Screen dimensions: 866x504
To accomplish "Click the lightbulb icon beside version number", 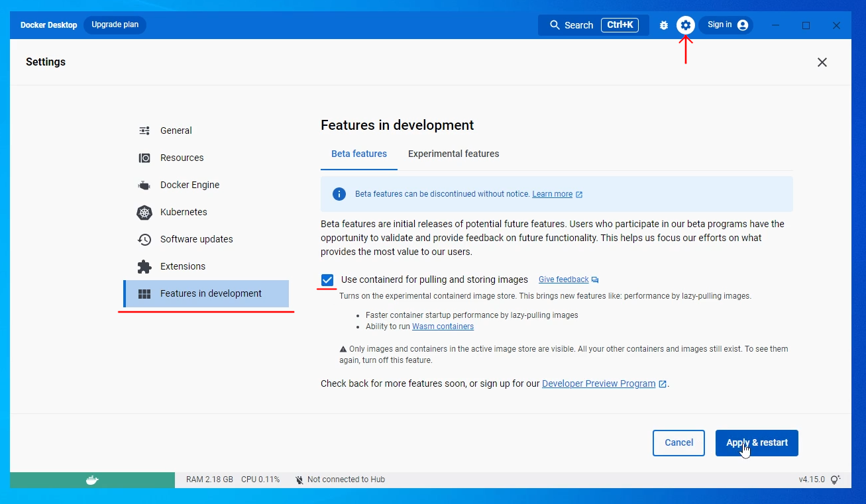I will 836,479.
